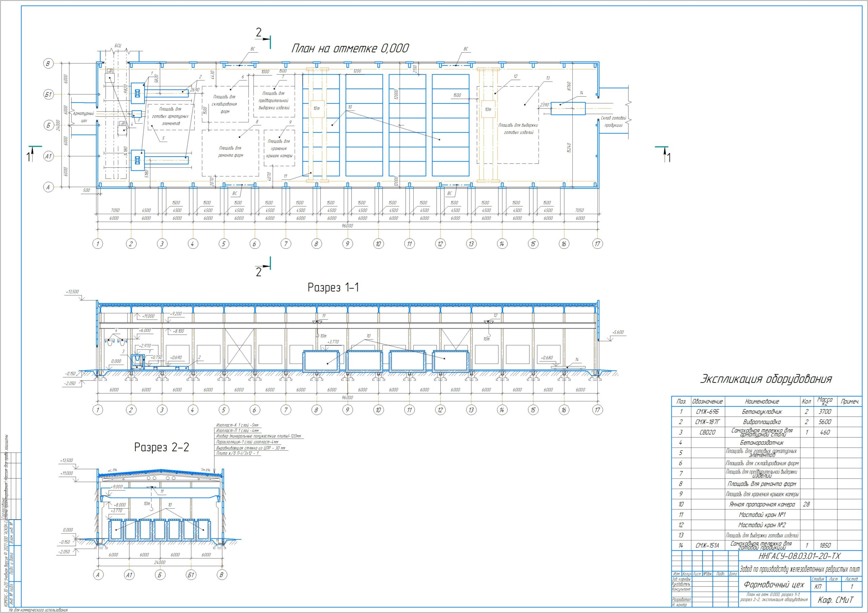
Task: Select the 'СМЖ-151А' designation cell
Action: coord(707,546)
